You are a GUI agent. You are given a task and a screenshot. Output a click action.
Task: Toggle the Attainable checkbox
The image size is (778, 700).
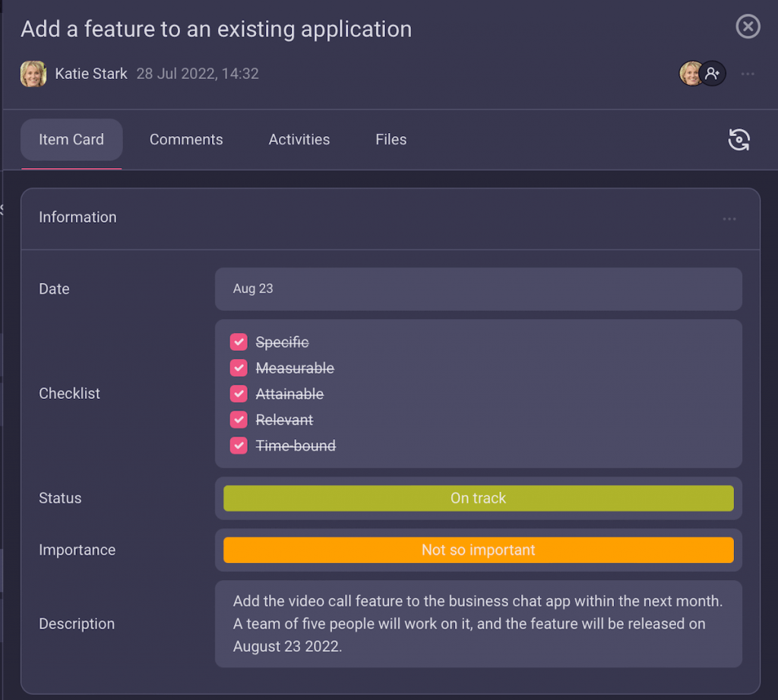(239, 394)
